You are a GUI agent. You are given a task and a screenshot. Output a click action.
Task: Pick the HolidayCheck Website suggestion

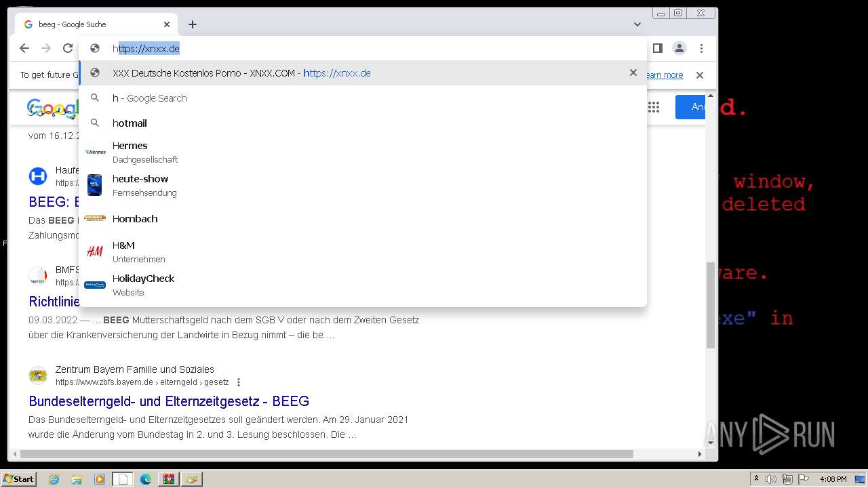coord(363,285)
